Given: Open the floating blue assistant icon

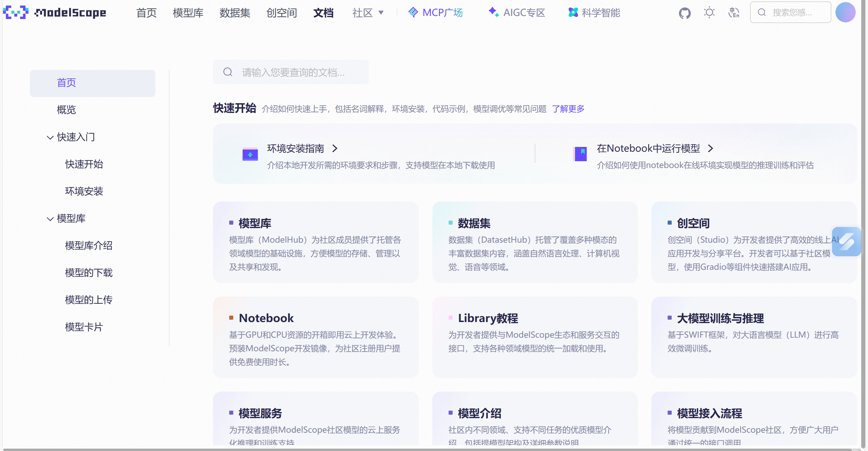Looking at the screenshot, I should tap(846, 242).
